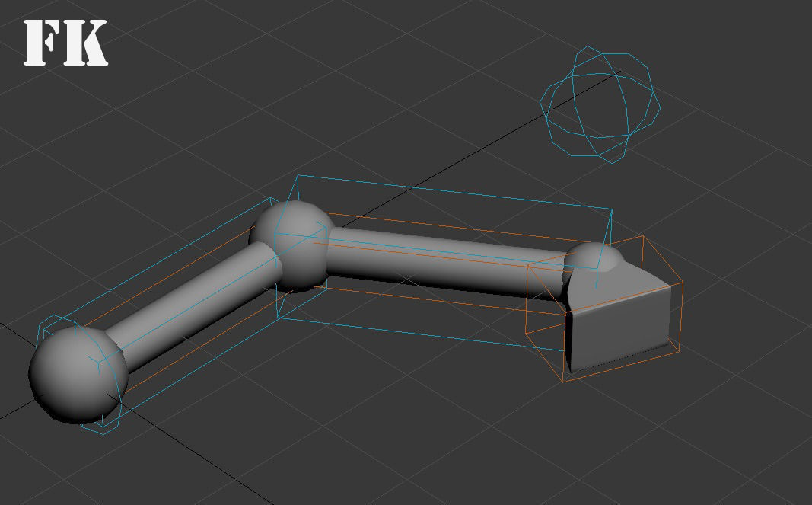Select the orange wireframe box around hand

[x=603, y=309]
